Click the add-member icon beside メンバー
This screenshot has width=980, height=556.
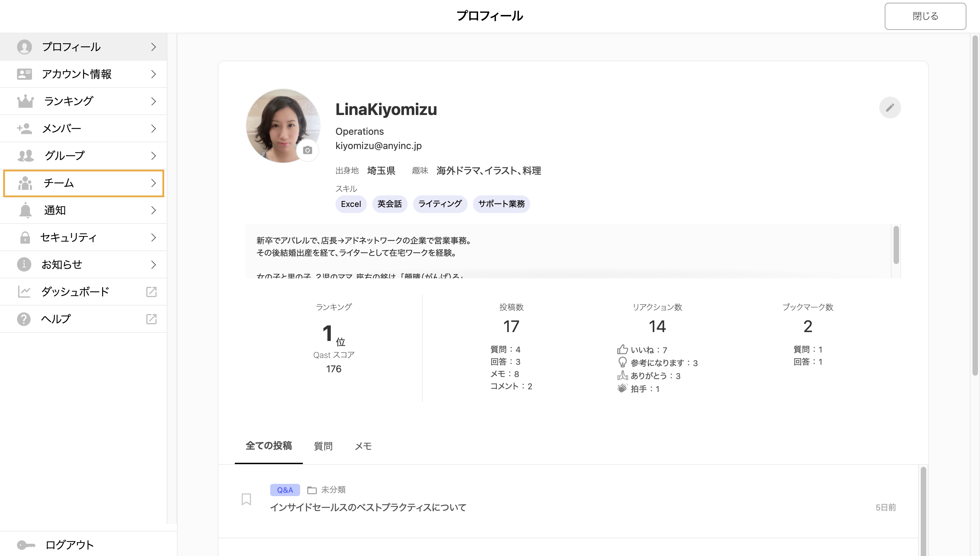pyautogui.click(x=24, y=128)
